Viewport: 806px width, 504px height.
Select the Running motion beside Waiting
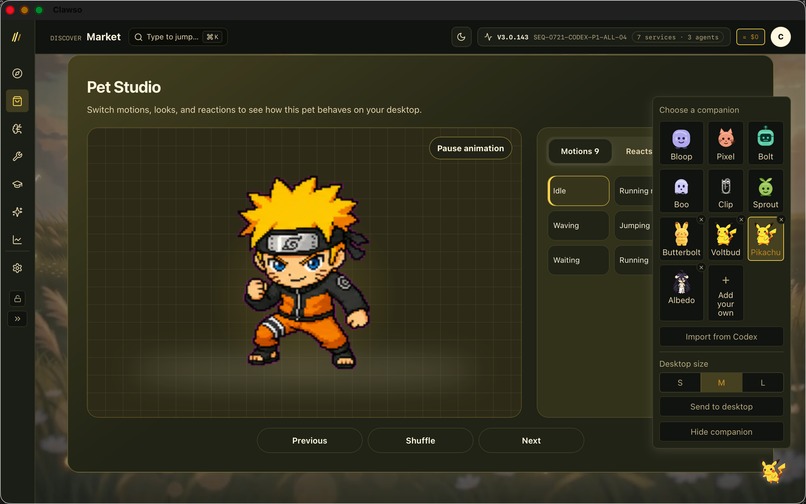(634, 260)
